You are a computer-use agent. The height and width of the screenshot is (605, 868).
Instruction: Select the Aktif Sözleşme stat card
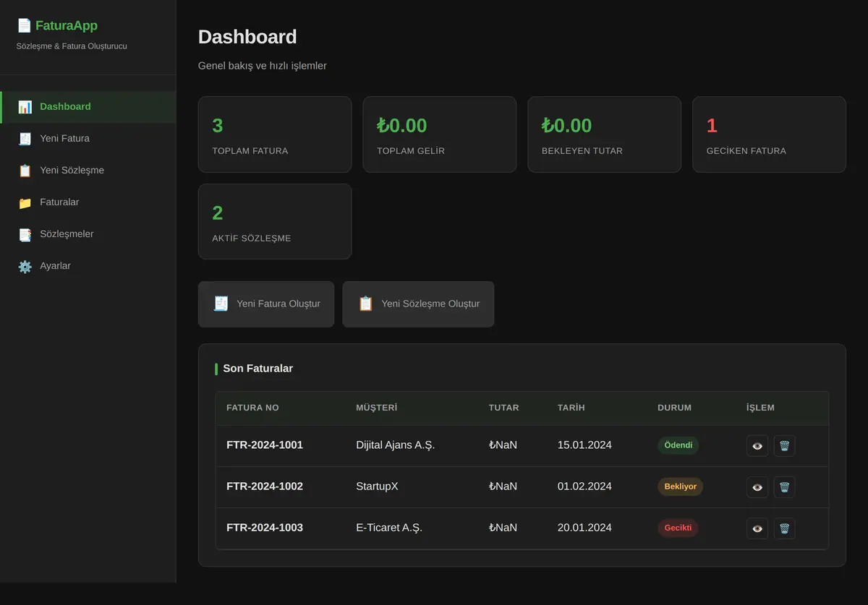tap(275, 221)
